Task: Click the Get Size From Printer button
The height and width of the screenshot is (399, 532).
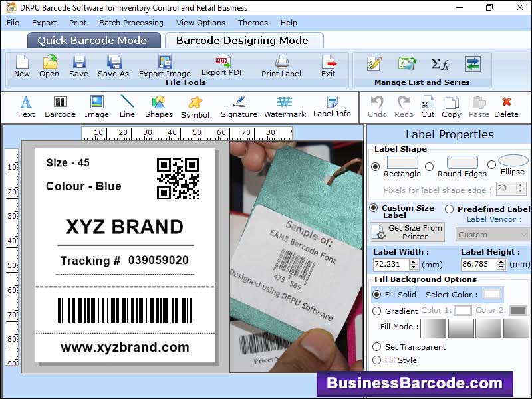Action: (407, 231)
